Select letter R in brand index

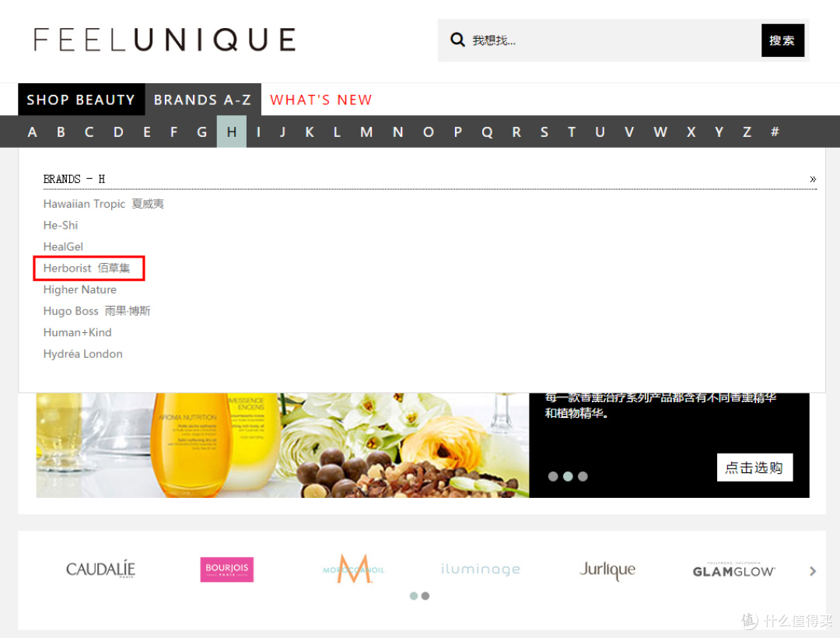[516, 131]
